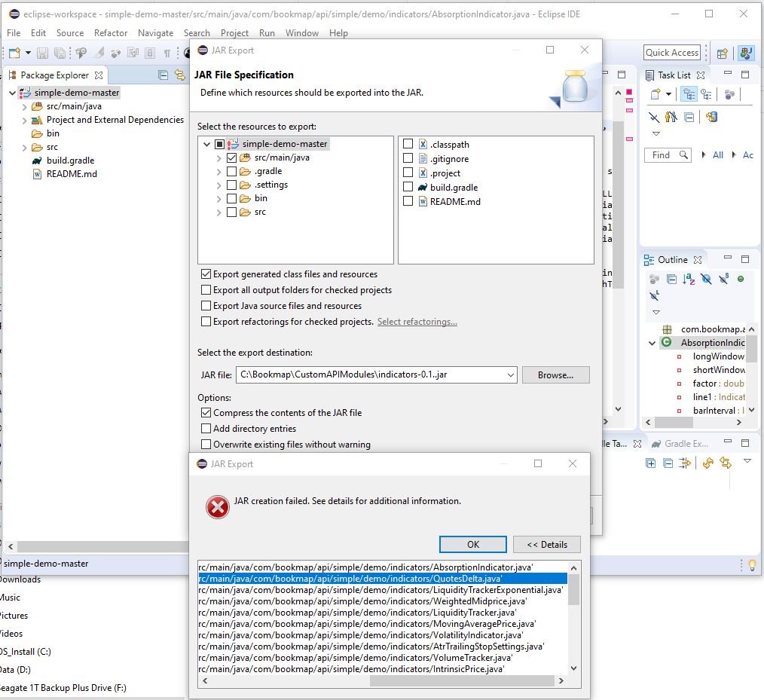The height and width of the screenshot is (700, 764).
Task: Click Browse to choose export destination
Action: click(x=555, y=374)
